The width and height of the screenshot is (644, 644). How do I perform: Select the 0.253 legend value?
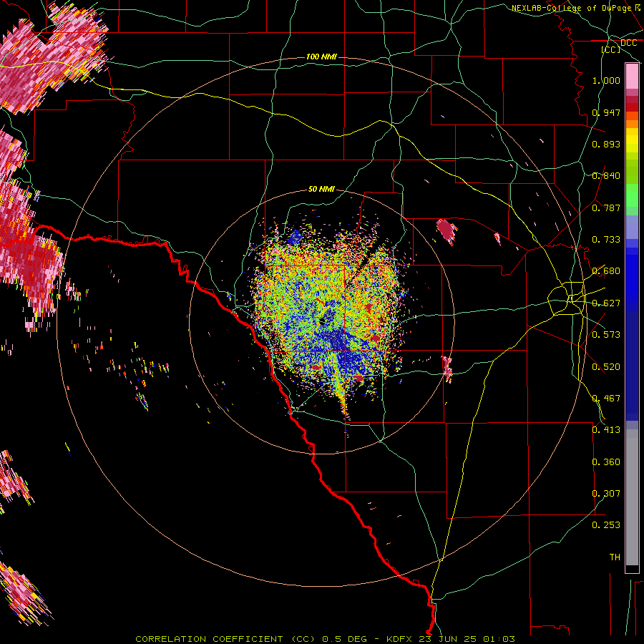(x=606, y=525)
